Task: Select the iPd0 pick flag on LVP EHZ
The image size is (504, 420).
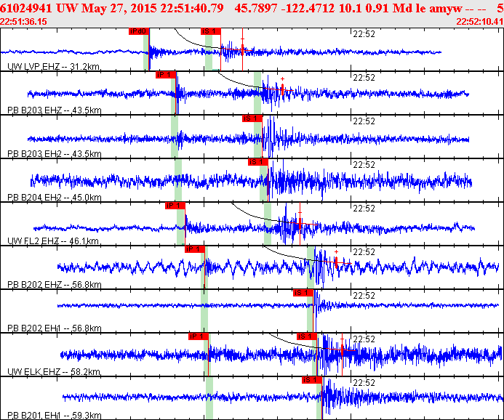Action: coord(139,31)
